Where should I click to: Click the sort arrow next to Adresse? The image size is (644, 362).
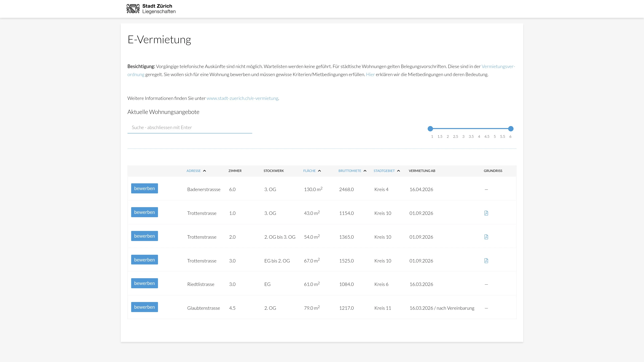pyautogui.click(x=204, y=171)
